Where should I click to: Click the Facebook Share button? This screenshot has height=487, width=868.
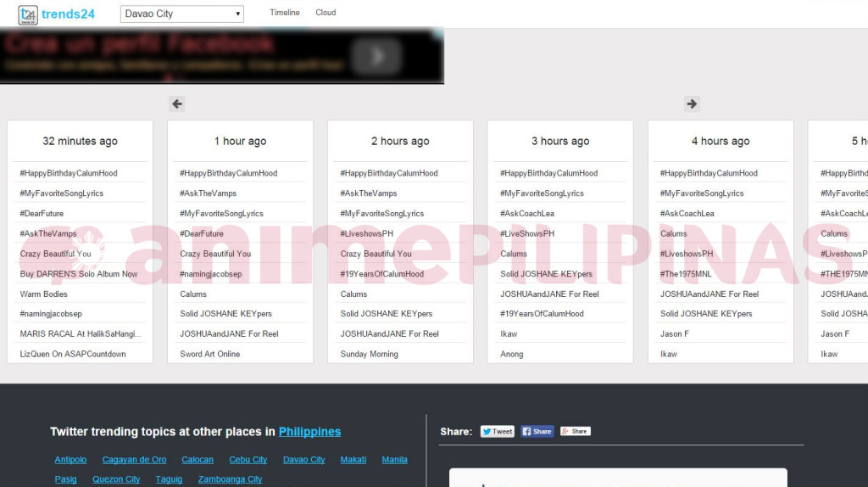point(537,432)
